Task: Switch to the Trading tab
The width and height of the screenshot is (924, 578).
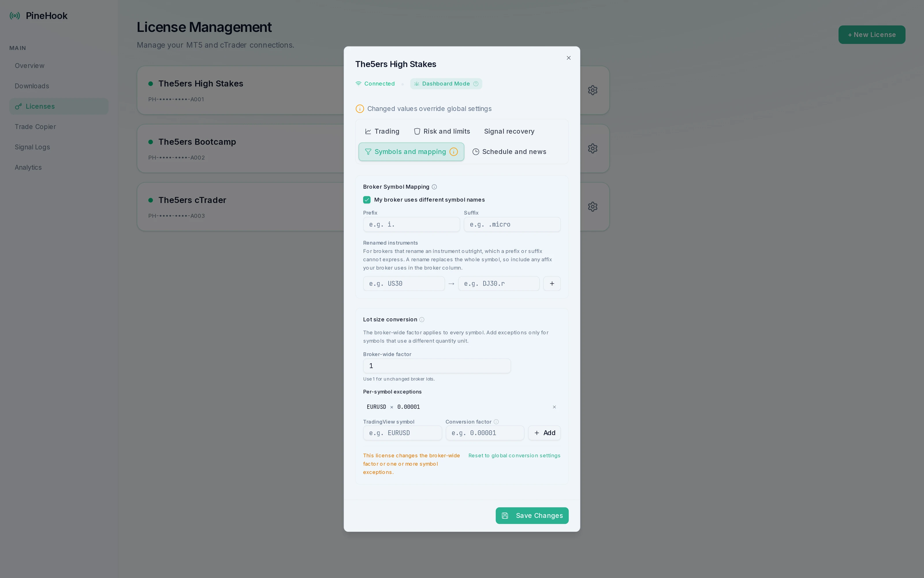Action: 382,131
